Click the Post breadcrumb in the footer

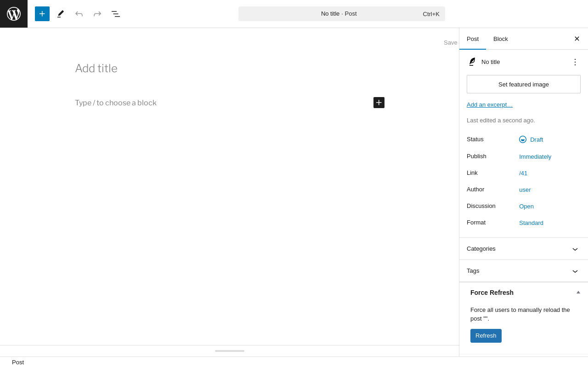pyautogui.click(x=18, y=362)
